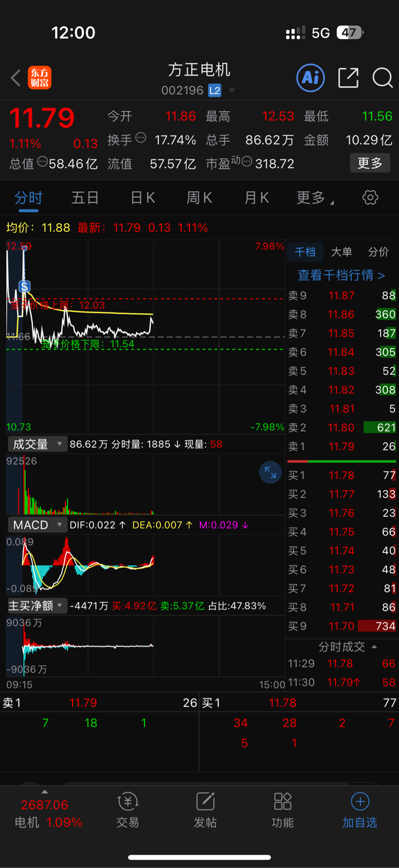
Task: Tap info icon beside 换手
Action: point(140,138)
